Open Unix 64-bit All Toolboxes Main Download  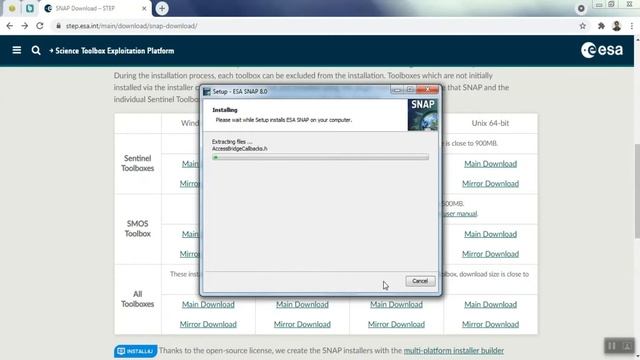click(490, 304)
